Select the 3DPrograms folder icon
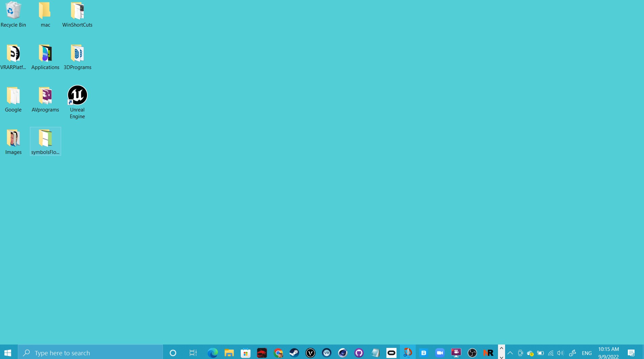 (x=77, y=57)
